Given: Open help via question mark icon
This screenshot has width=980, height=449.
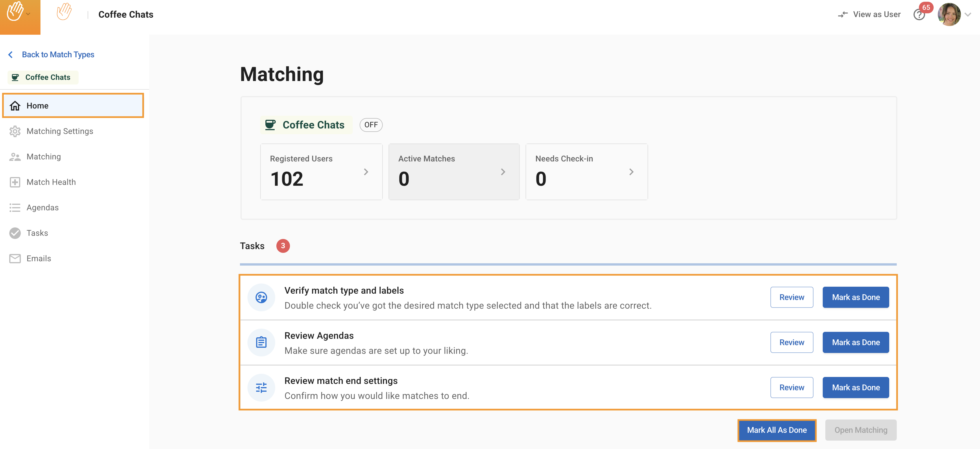Looking at the screenshot, I should 919,15.
